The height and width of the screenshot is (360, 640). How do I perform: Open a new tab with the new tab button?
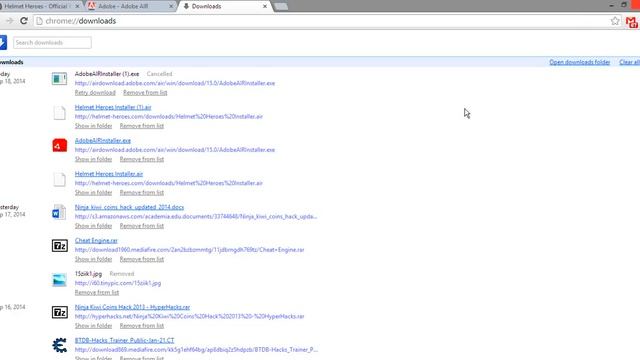coord(281,7)
